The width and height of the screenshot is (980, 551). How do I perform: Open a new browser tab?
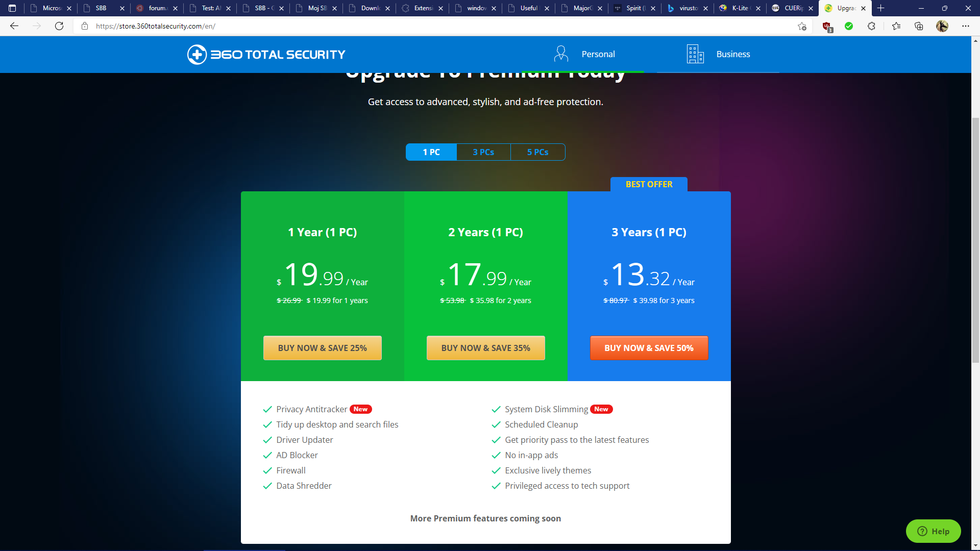click(880, 8)
